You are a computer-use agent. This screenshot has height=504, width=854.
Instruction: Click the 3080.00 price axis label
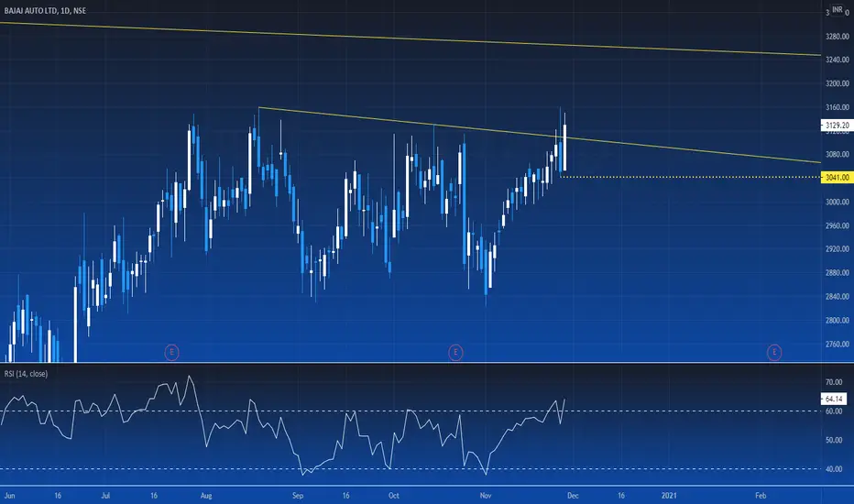coord(838,154)
